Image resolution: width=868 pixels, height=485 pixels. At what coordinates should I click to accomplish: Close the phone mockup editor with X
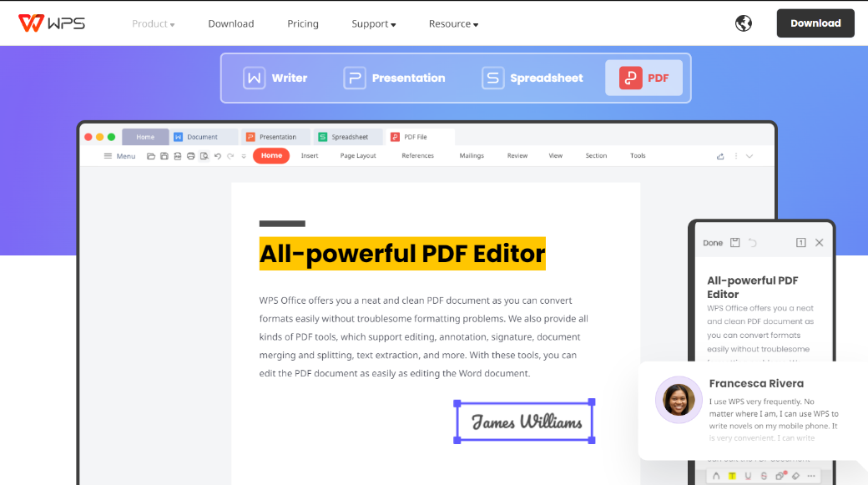click(x=820, y=242)
